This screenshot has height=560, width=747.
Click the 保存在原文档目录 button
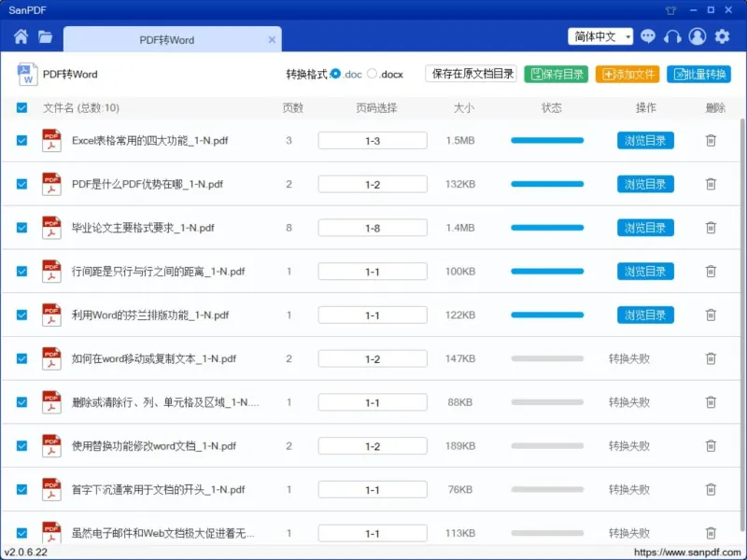coord(472,74)
